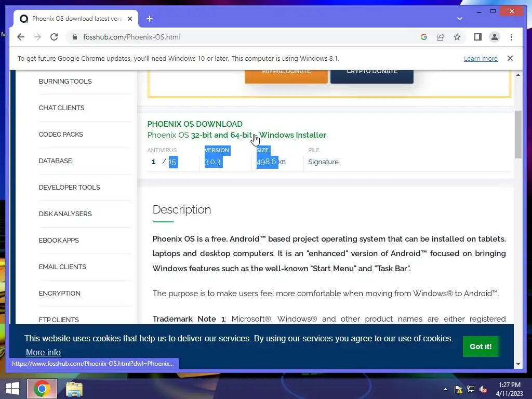Open the Google search icon in address bar
The image size is (532, 399).
[424, 37]
